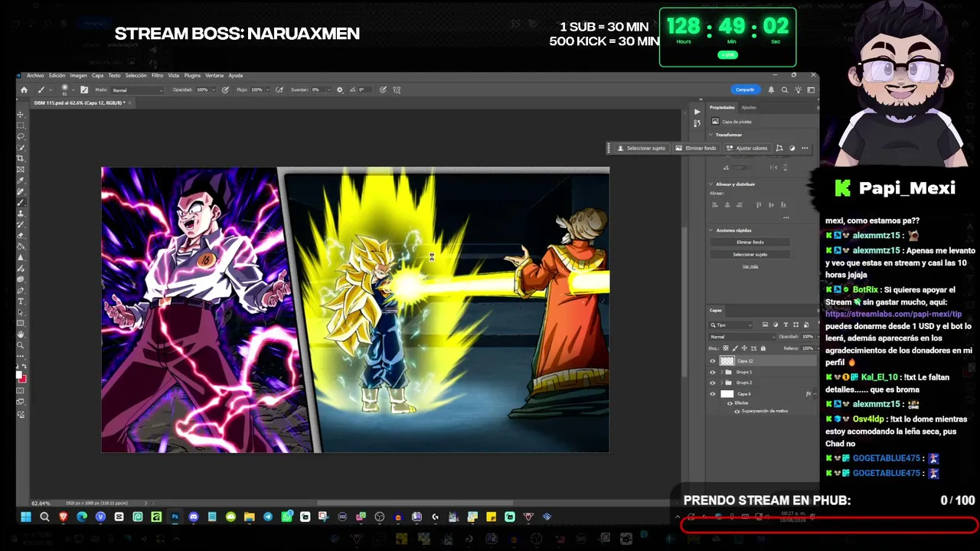
Task: Select the Crop tool
Action: point(21,158)
